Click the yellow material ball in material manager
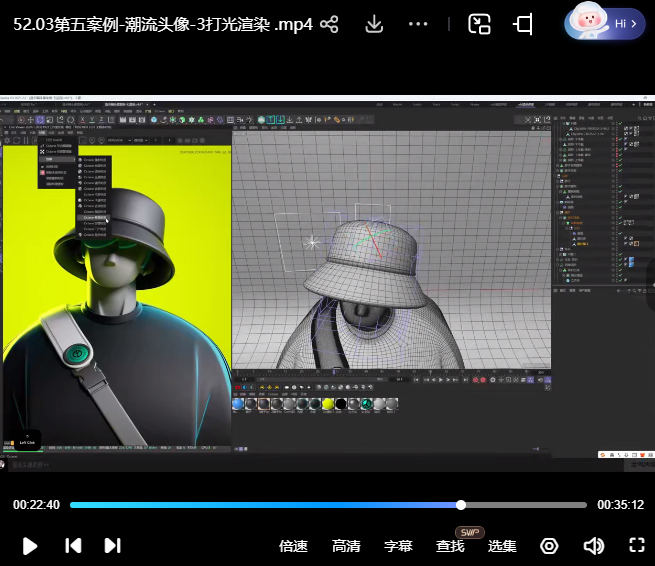This screenshot has width=655, height=566. click(x=327, y=404)
